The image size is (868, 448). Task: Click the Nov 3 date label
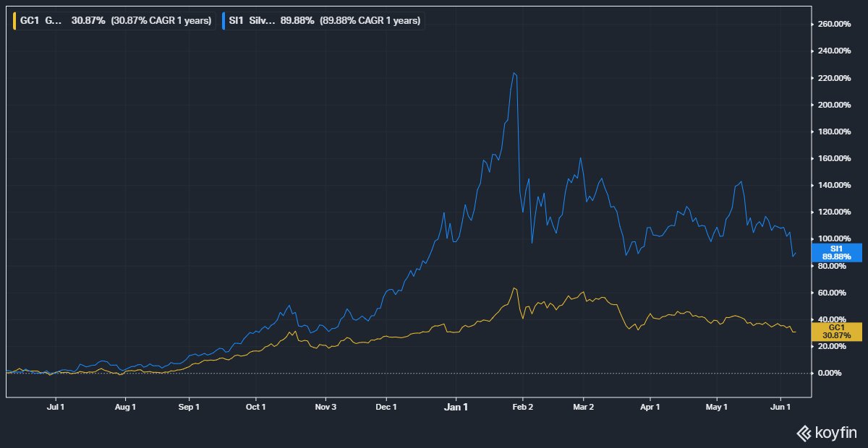tap(325, 407)
